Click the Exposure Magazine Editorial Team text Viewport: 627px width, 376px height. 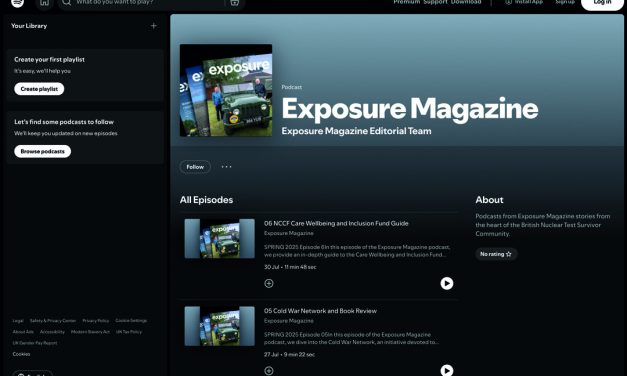pos(356,131)
